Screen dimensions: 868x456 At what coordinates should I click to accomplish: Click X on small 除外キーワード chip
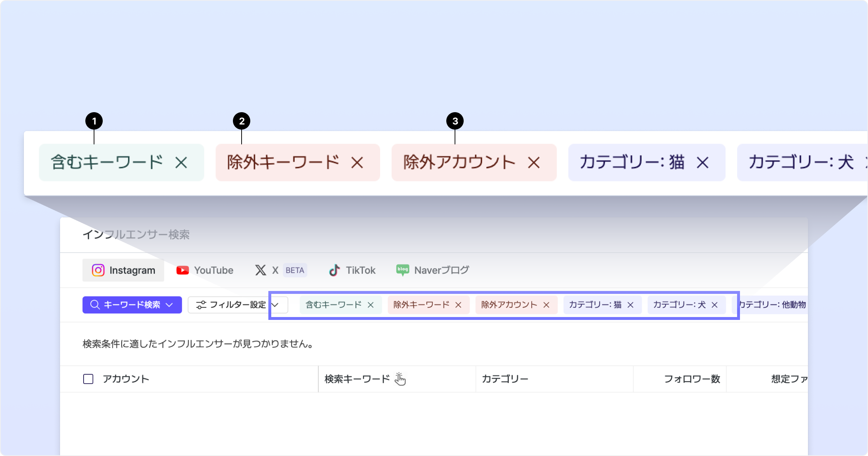pyautogui.click(x=458, y=305)
